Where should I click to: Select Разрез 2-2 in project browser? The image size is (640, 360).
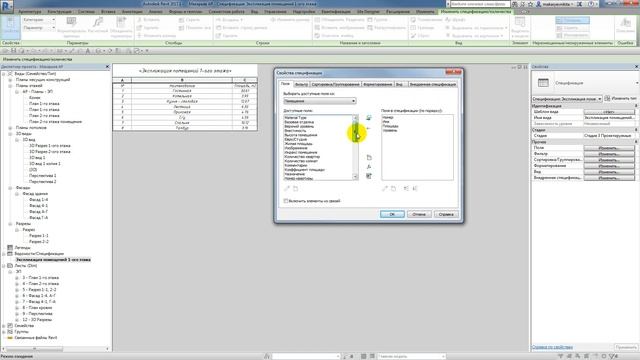39,242
